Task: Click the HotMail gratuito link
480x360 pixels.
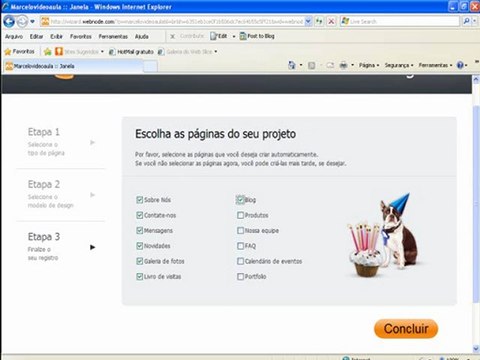Action: pos(131,52)
